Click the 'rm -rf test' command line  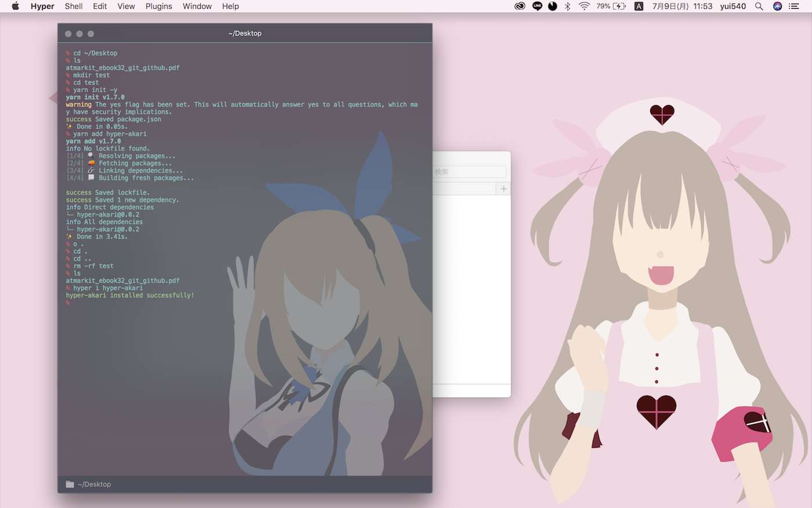(89, 266)
